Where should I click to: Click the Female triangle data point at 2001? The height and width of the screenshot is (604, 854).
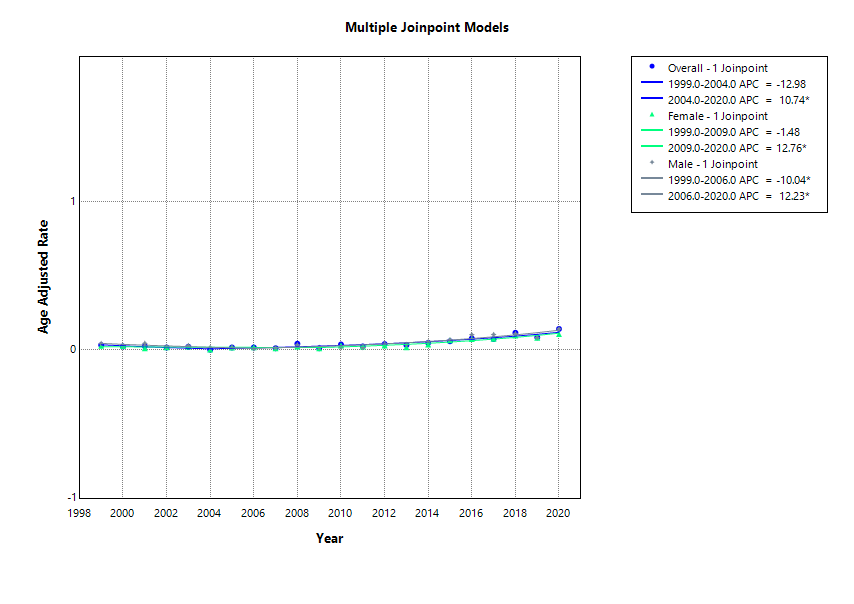tap(144, 348)
